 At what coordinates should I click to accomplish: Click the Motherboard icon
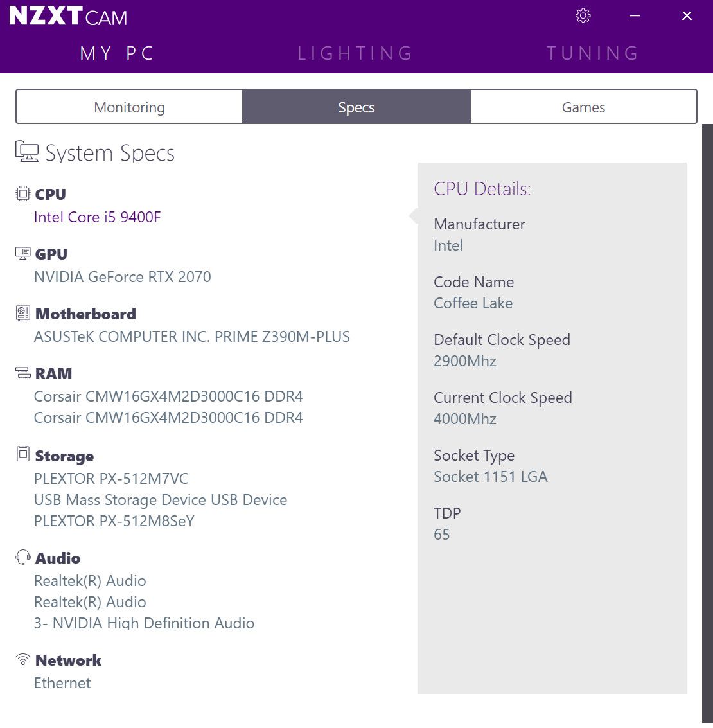pyautogui.click(x=23, y=313)
